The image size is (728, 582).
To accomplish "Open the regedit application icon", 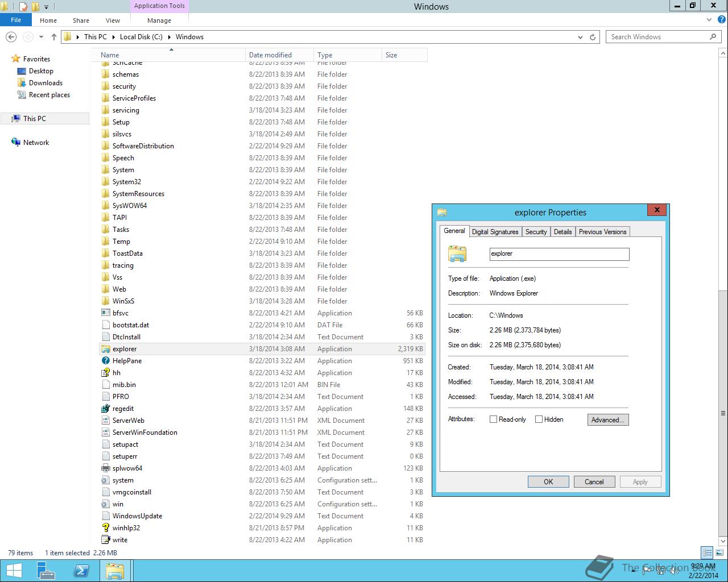I will tap(105, 409).
